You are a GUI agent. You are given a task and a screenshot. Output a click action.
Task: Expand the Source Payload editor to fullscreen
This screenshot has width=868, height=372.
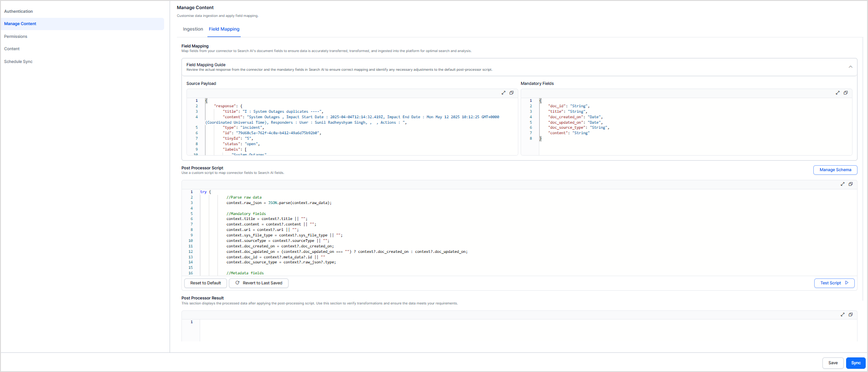tap(503, 93)
